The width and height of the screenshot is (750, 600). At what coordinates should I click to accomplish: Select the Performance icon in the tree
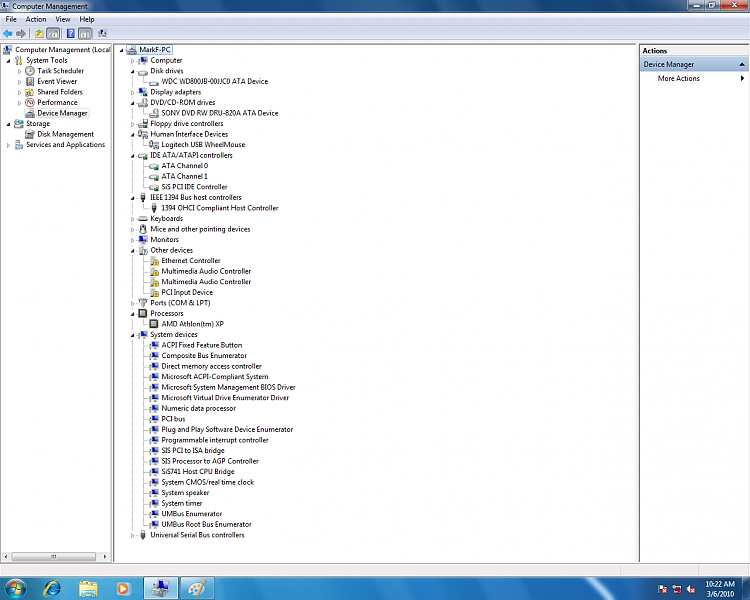pos(30,102)
